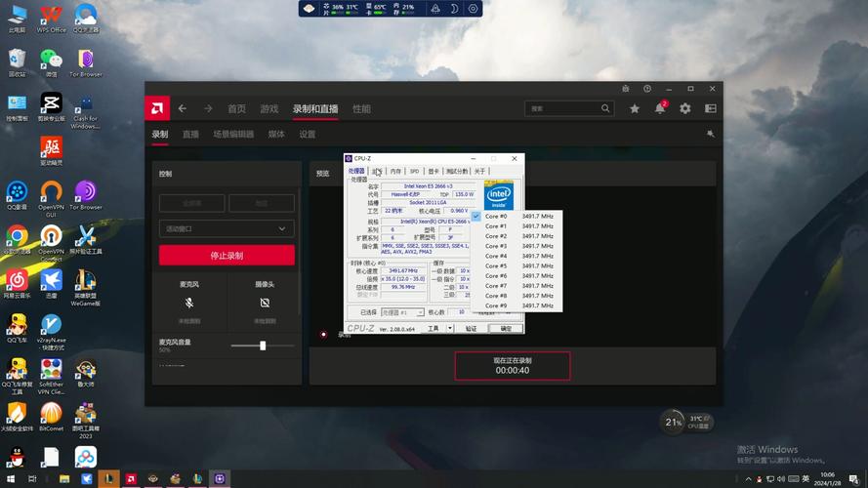
Task: Select Core #6 in core list
Action: 517,276
